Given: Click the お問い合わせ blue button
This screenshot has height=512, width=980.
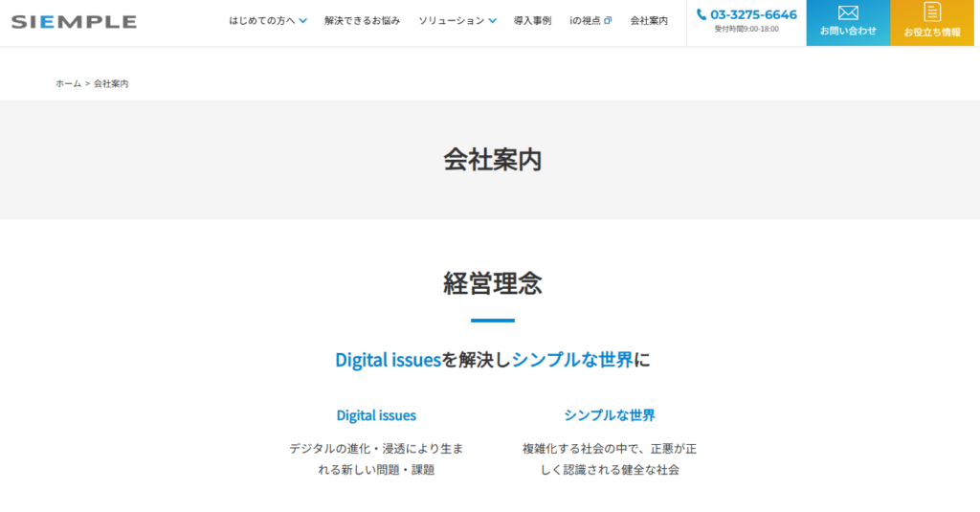Looking at the screenshot, I should tap(848, 23).
